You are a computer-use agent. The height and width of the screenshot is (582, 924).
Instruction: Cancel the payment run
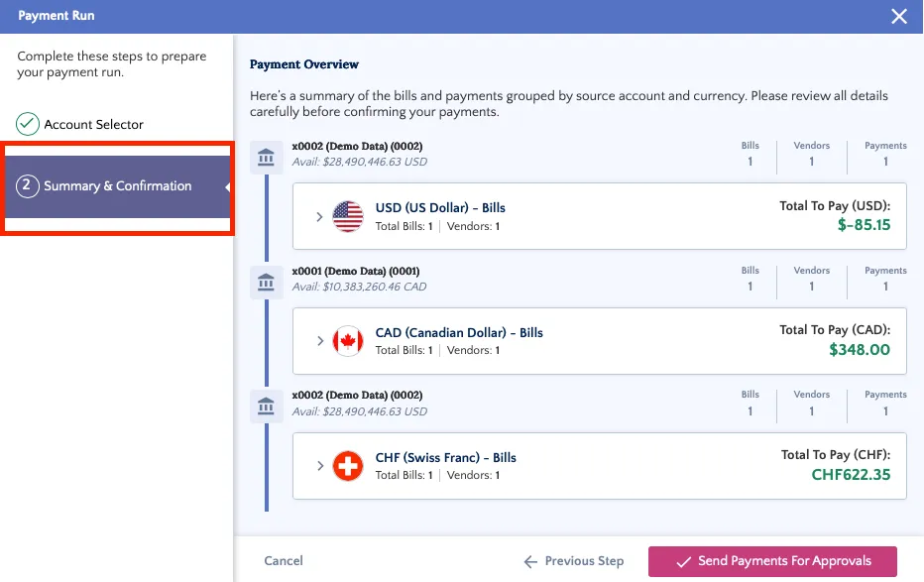coord(284,561)
